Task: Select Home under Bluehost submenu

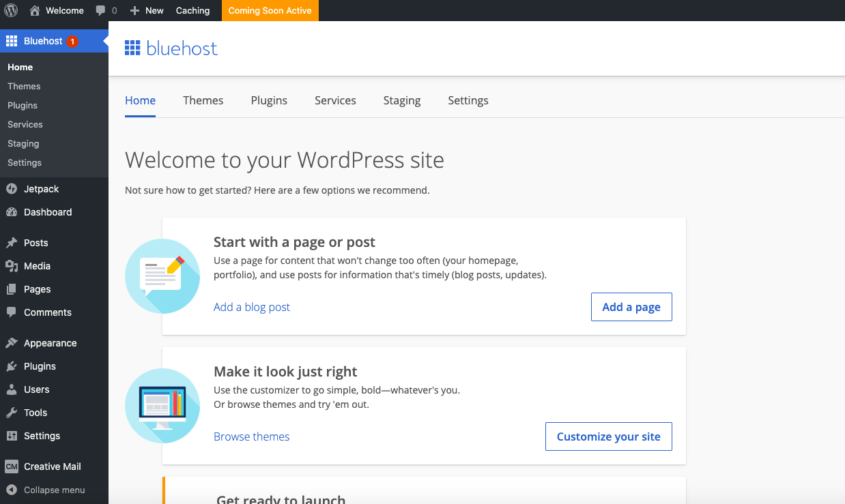Action: coord(20,67)
